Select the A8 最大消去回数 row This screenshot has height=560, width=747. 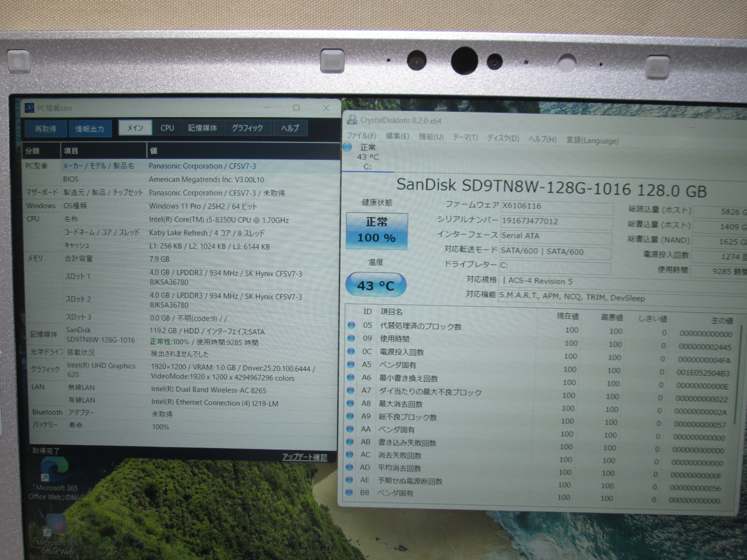click(539, 407)
